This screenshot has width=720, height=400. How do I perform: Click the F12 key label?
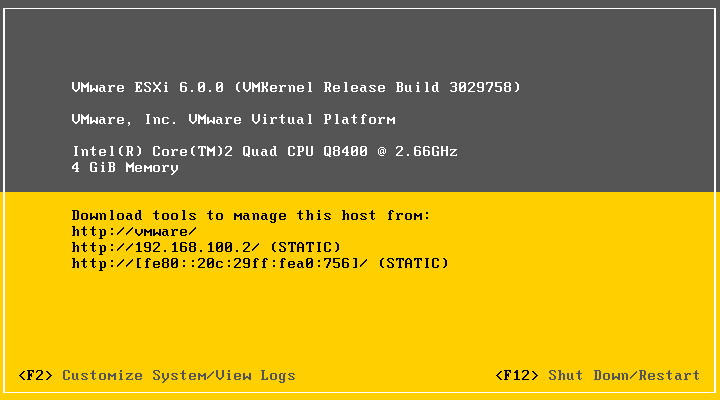pos(517,375)
